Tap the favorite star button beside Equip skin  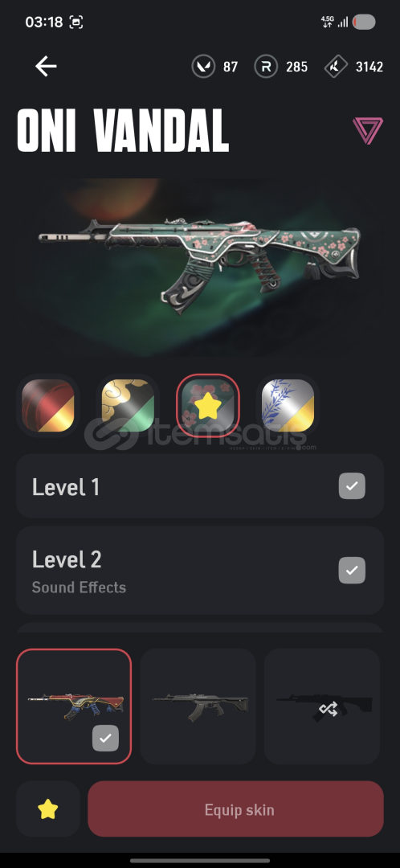[x=47, y=810]
